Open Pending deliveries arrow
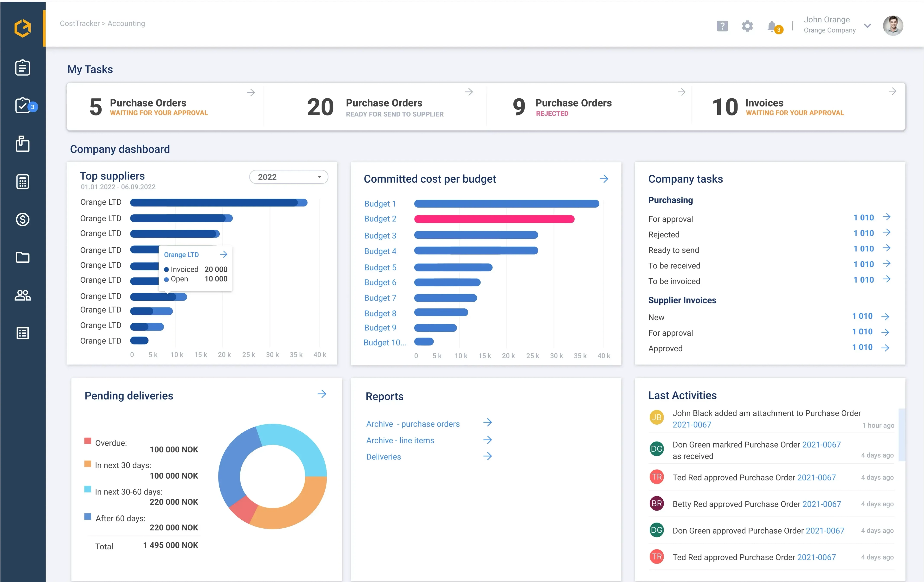The width and height of the screenshot is (924, 582). (322, 394)
